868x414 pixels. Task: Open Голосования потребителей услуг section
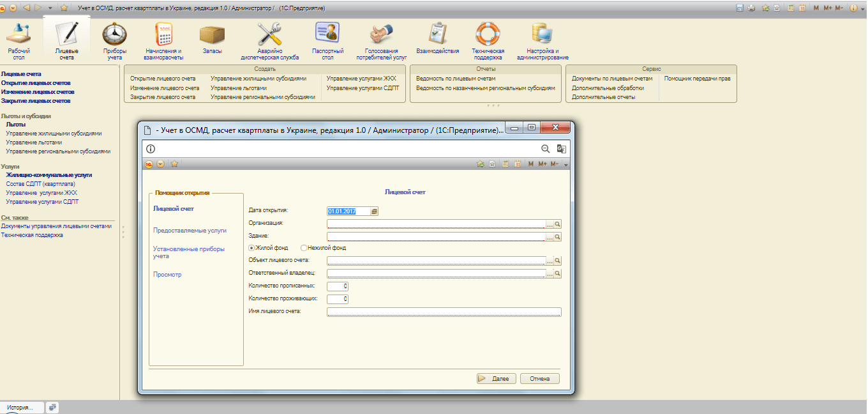click(x=382, y=41)
